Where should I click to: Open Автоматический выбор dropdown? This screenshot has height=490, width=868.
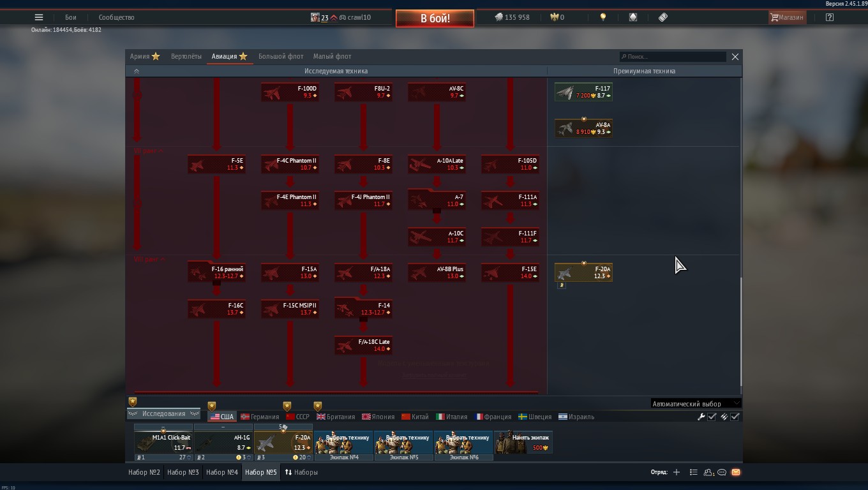696,403
